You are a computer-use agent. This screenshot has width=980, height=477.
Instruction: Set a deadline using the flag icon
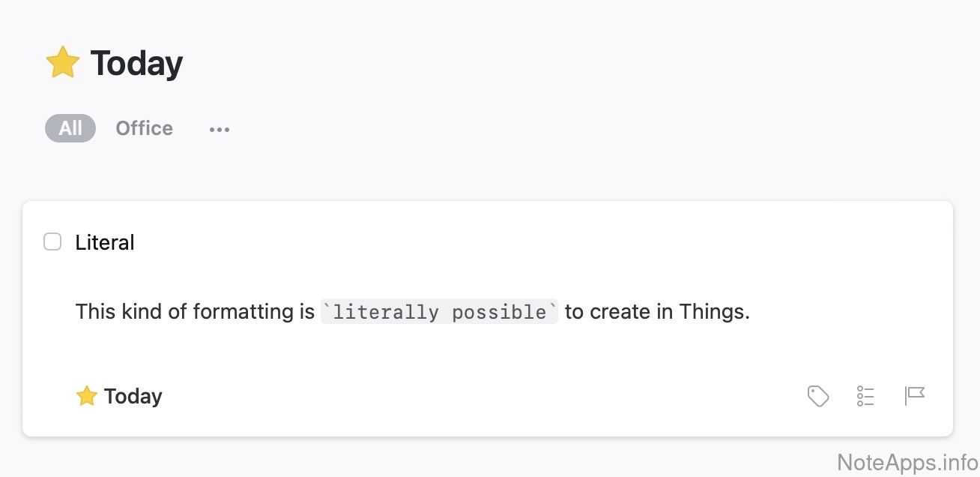tap(914, 395)
